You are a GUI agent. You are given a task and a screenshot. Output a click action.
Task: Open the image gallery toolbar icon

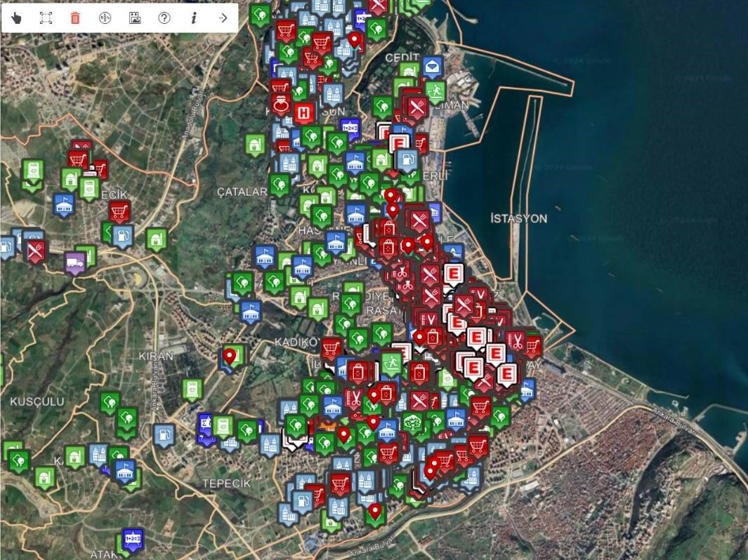click(x=135, y=18)
